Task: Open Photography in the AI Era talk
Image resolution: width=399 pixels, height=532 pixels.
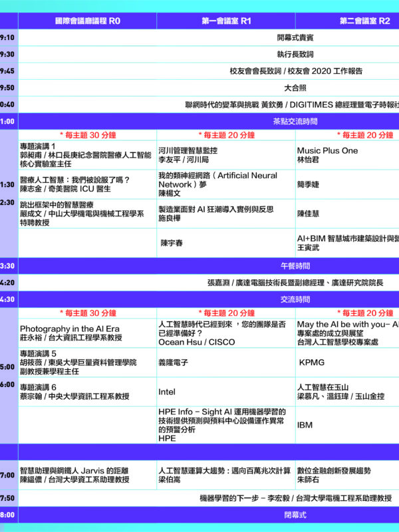Action: 70,329
